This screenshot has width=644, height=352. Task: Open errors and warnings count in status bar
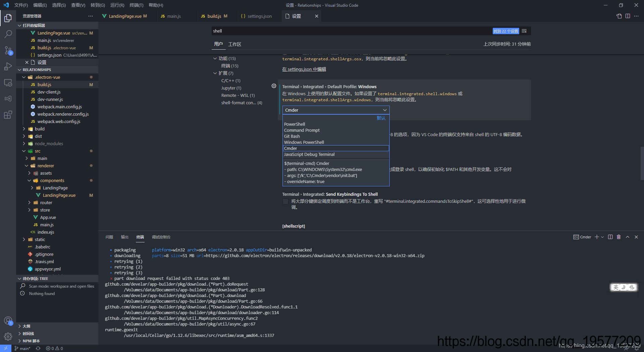[54, 348]
